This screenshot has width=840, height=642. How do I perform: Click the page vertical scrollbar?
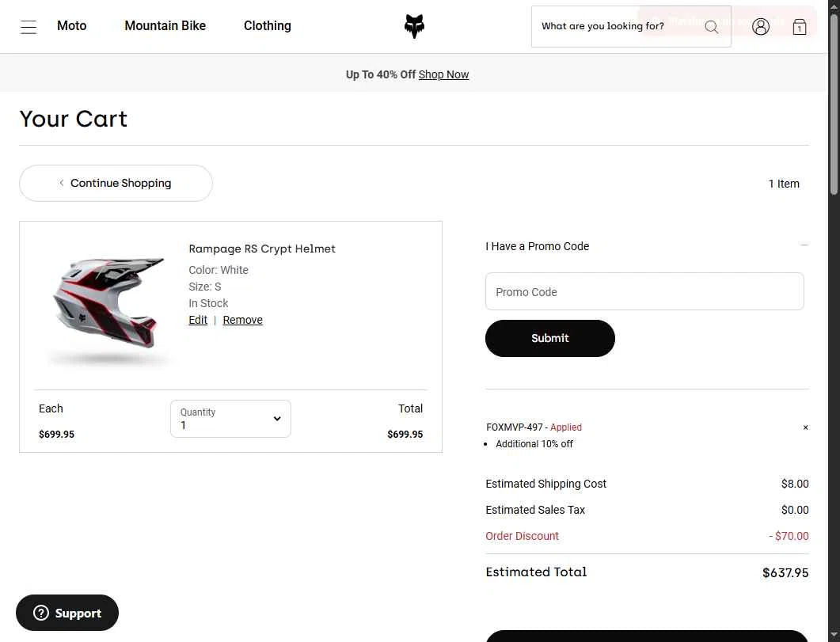click(x=834, y=321)
